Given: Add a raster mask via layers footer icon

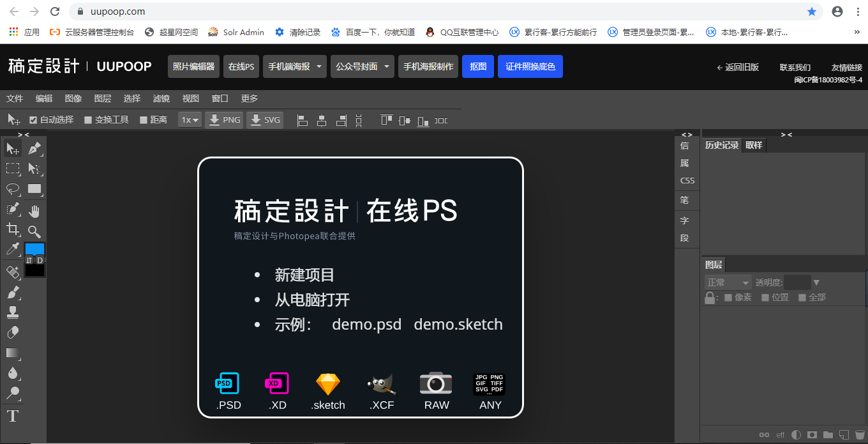Looking at the screenshot, I should (x=812, y=435).
